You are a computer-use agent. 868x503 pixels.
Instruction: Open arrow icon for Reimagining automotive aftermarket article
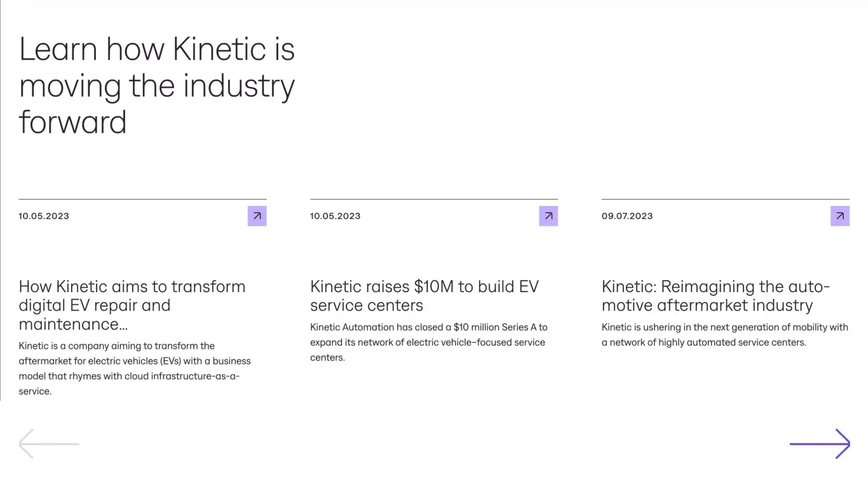[x=840, y=216]
